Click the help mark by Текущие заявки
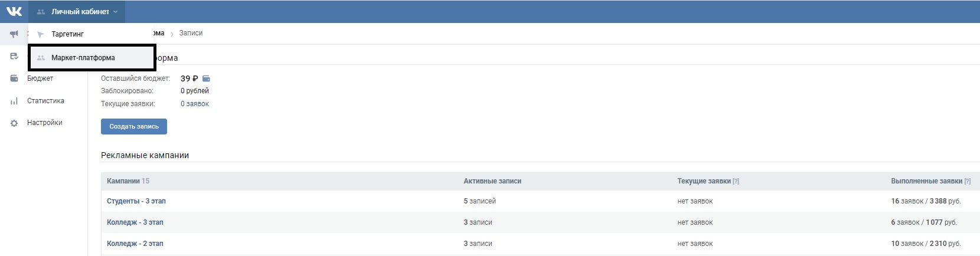 (736, 181)
